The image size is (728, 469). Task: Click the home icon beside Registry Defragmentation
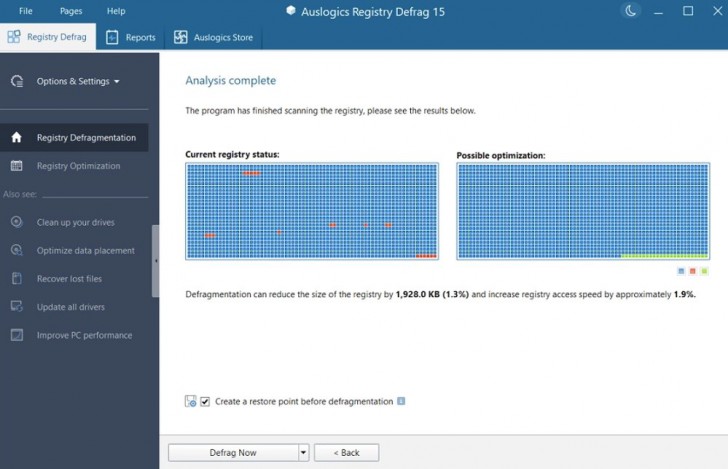coord(16,137)
